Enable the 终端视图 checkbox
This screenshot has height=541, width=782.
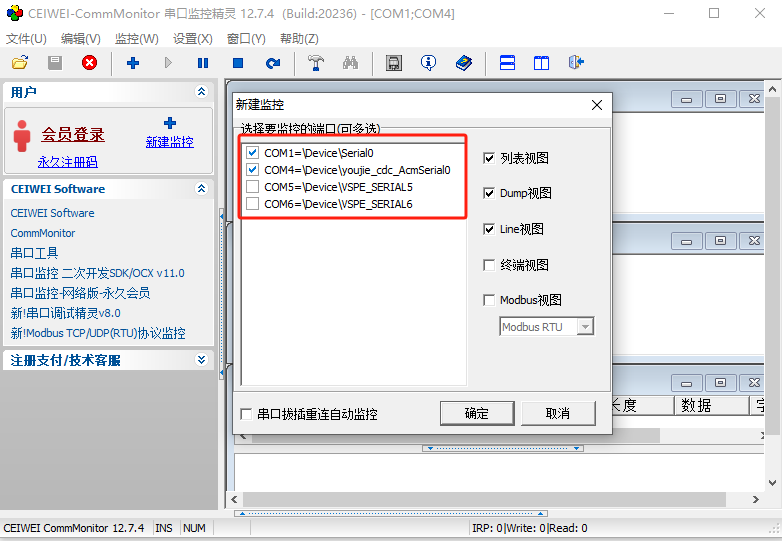coord(489,265)
